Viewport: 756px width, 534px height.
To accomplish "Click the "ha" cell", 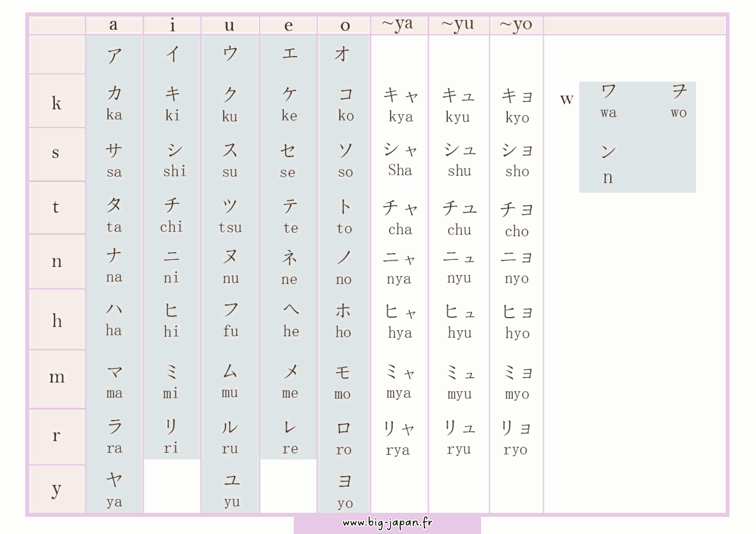I will 114,320.
